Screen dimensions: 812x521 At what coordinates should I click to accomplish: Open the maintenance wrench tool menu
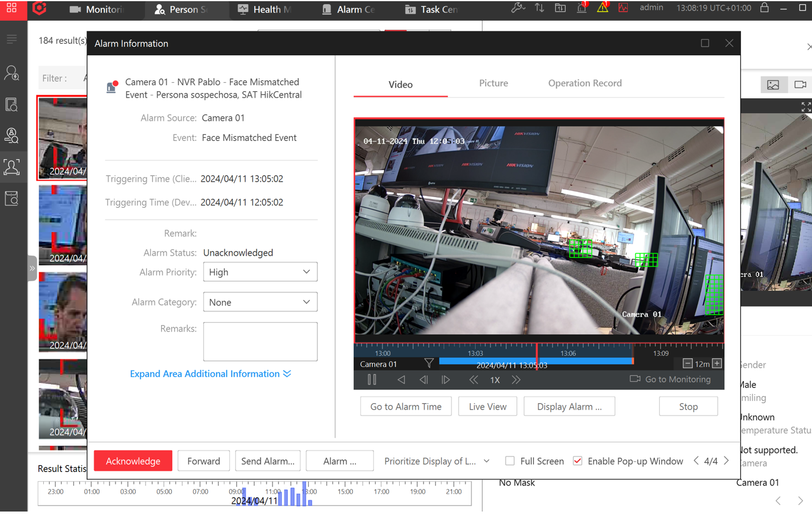[x=518, y=8]
